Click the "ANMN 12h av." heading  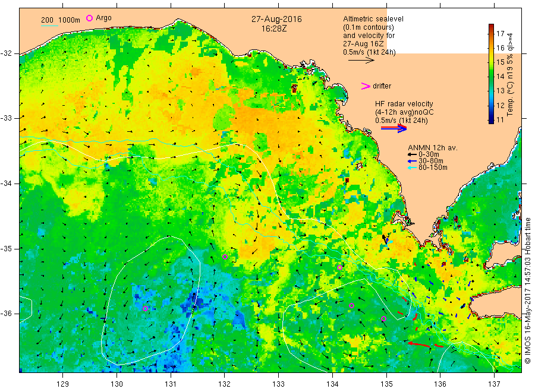click(x=433, y=148)
